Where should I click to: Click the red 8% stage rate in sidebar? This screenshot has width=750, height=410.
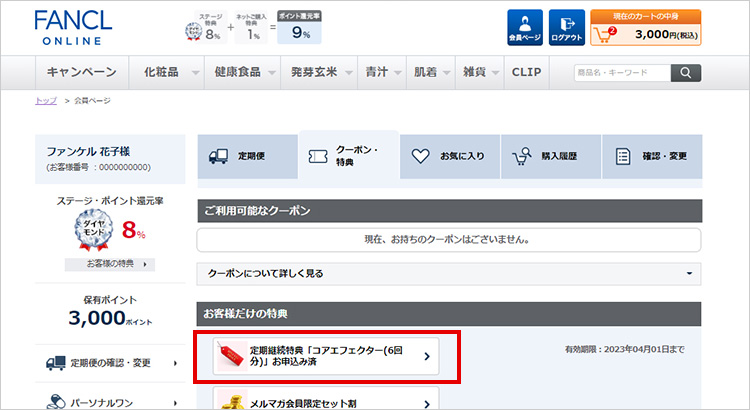pyautogui.click(x=133, y=230)
